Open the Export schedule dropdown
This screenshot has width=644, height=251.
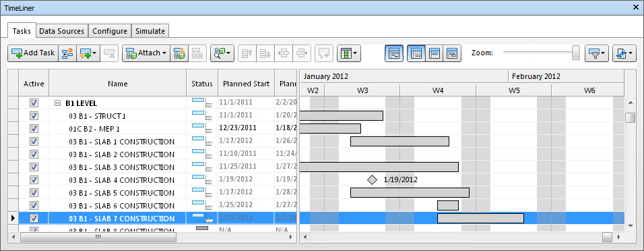(x=624, y=53)
